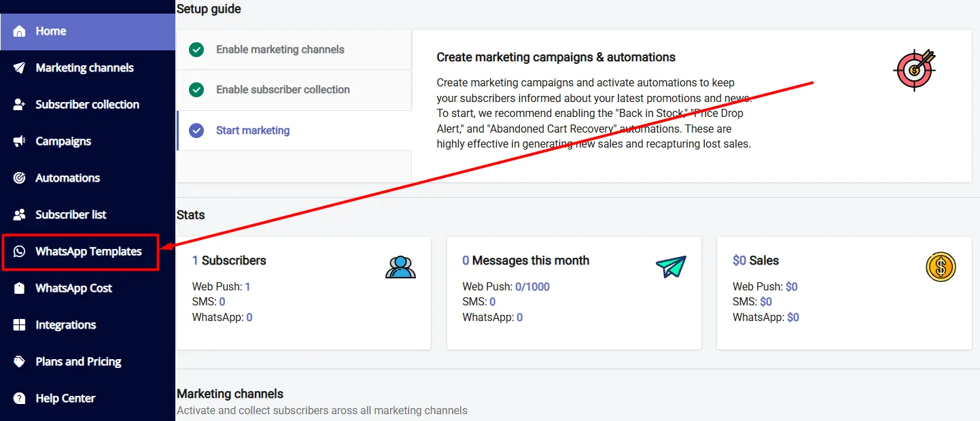980x421 pixels.
Task: Click the checkmark beside Start marketing
Action: point(196,131)
